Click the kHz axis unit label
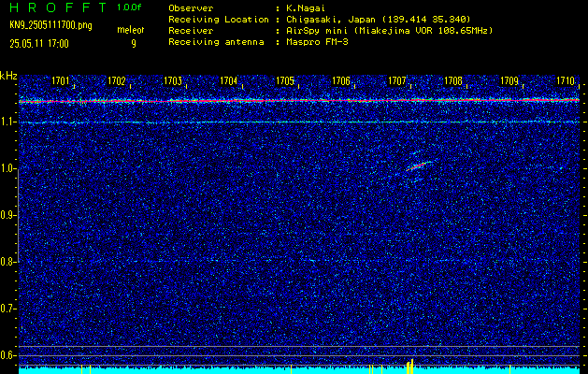The image size is (588, 374). (x=8, y=76)
